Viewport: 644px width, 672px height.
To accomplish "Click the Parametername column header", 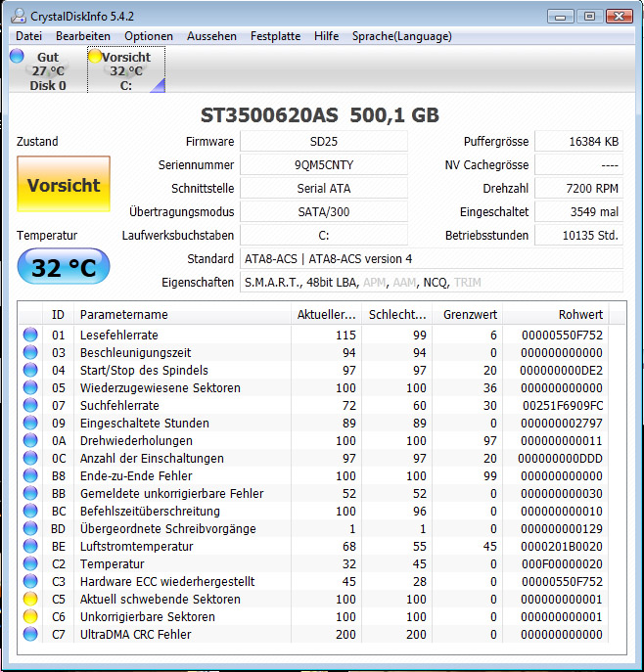I will (182, 315).
